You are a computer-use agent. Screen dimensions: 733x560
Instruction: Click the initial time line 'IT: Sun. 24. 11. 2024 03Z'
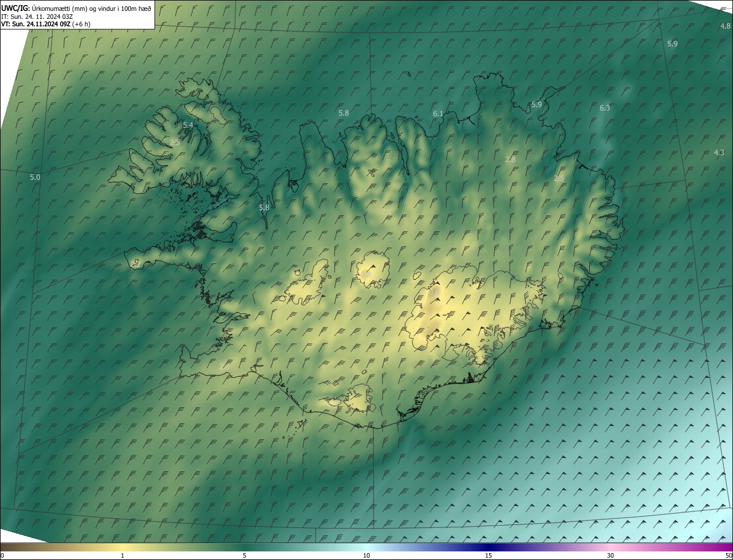pyautogui.click(x=37, y=16)
